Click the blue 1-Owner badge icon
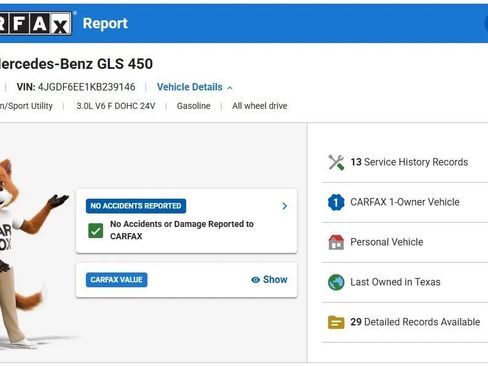This screenshot has width=488, height=366. 336,202
